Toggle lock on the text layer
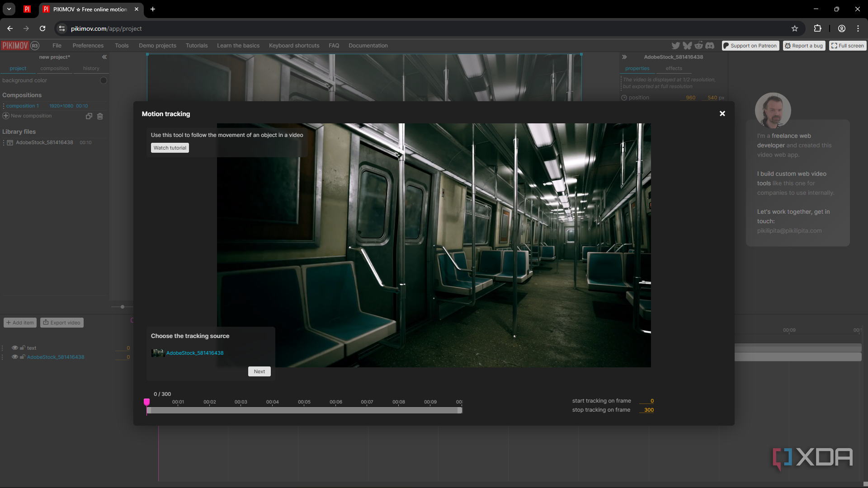Image resolution: width=868 pixels, height=488 pixels. pos(22,348)
